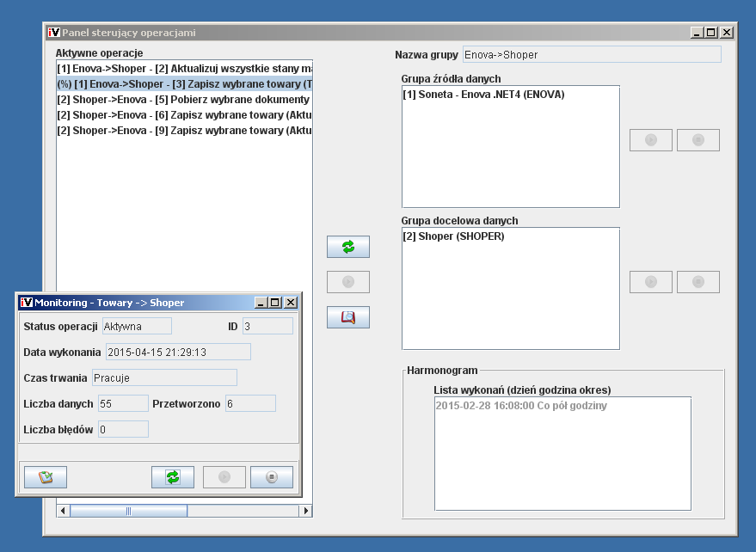Viewport: 756px width, 552px height.
Task: Click the ID field showing 3
Action: 267,327
